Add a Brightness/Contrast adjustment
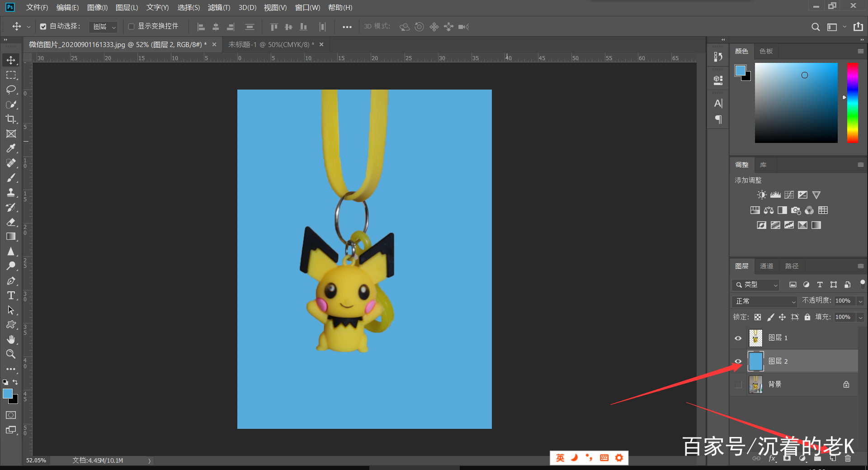 [x=762, y=195]
